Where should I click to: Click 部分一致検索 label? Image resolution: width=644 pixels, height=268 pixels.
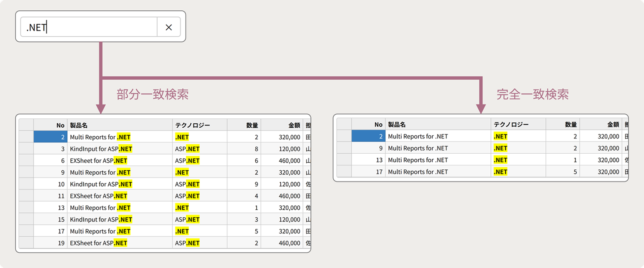click(152, 95)
